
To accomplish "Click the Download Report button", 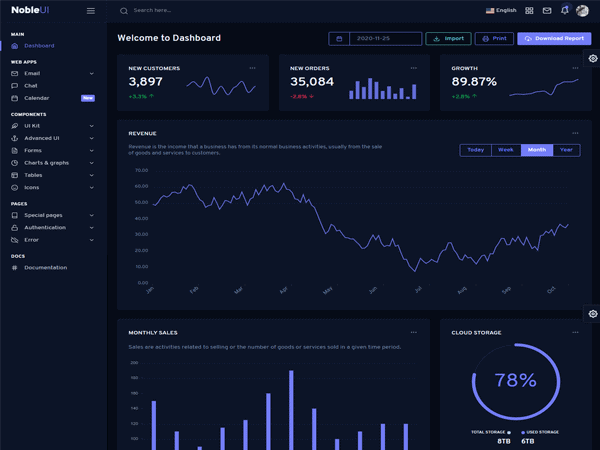I will tap(554, 39).
